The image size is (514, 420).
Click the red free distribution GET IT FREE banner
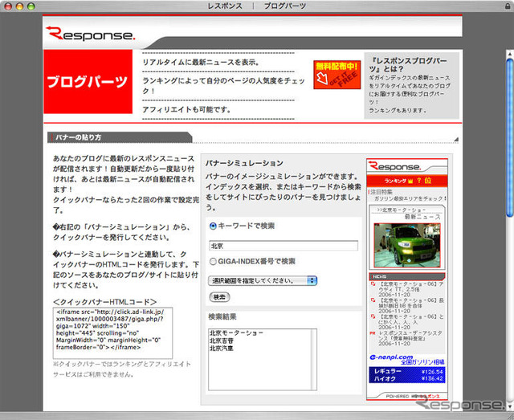point(337,75)
